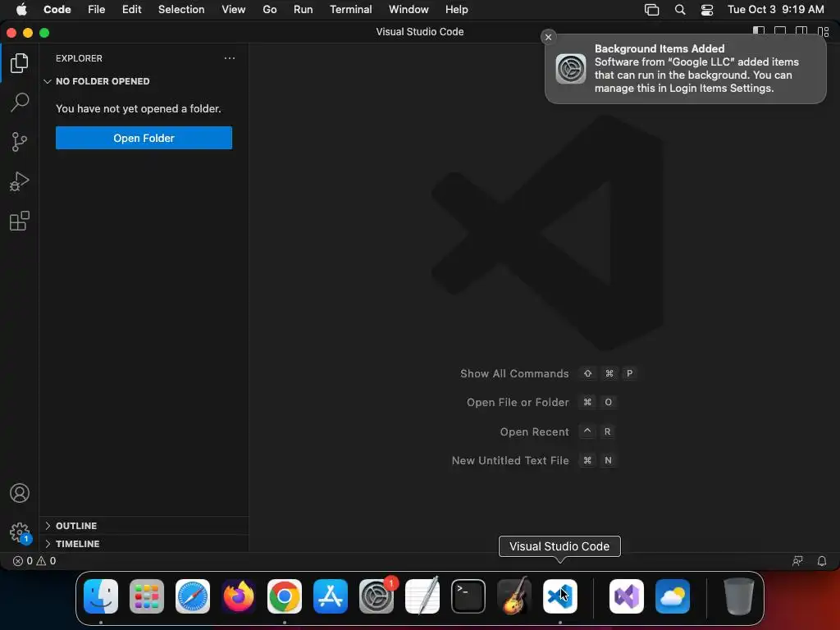Viewport: 840px width, 630px height.
Task: Click the "You have not yet opened a folder" text
Action: [138, 109]
